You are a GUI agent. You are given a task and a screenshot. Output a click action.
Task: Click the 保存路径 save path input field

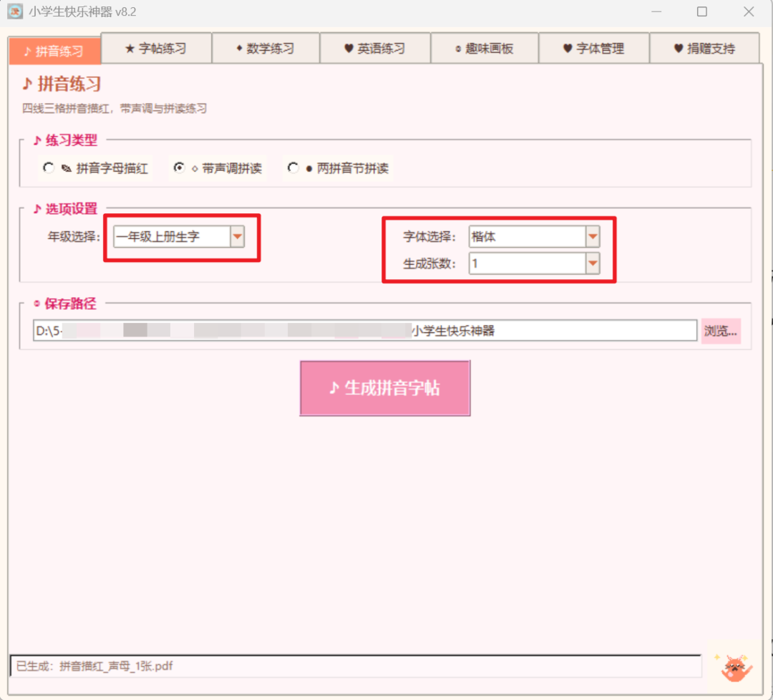click(x=365, y=330)
